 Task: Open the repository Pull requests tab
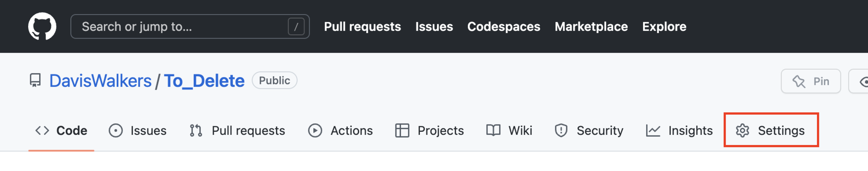point(237,131)
